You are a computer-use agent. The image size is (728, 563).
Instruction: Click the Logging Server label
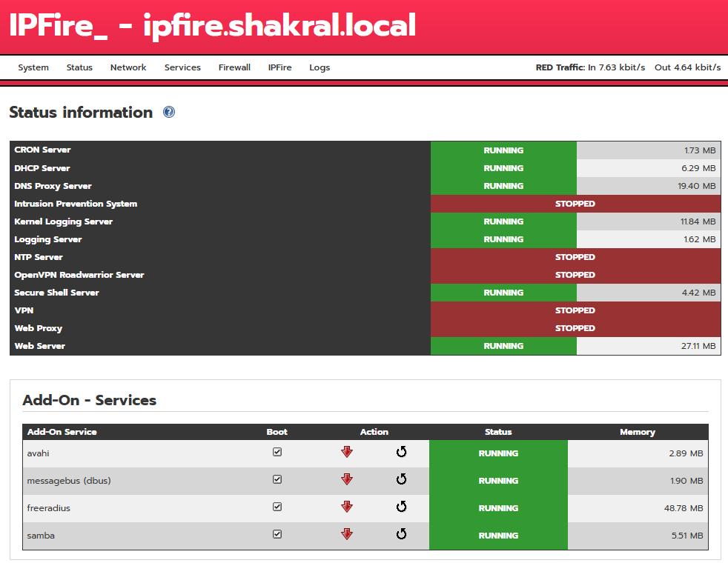[x=48, y=239]
